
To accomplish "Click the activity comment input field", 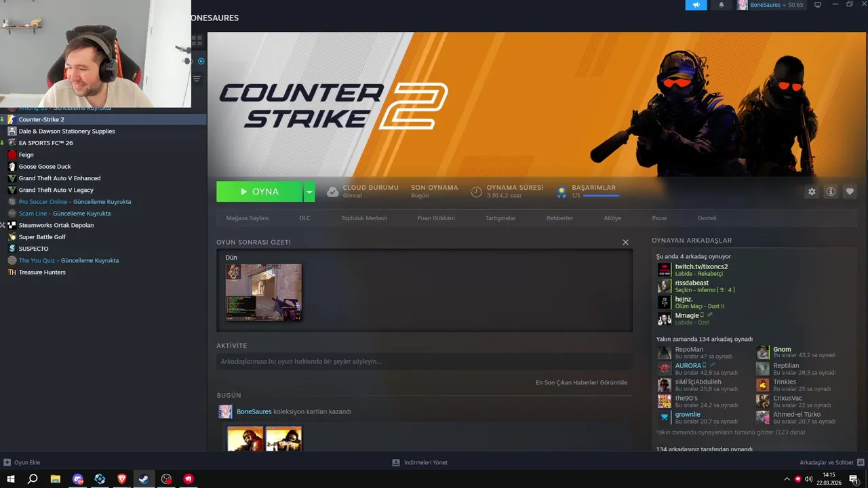I will (x=425, y=362).
